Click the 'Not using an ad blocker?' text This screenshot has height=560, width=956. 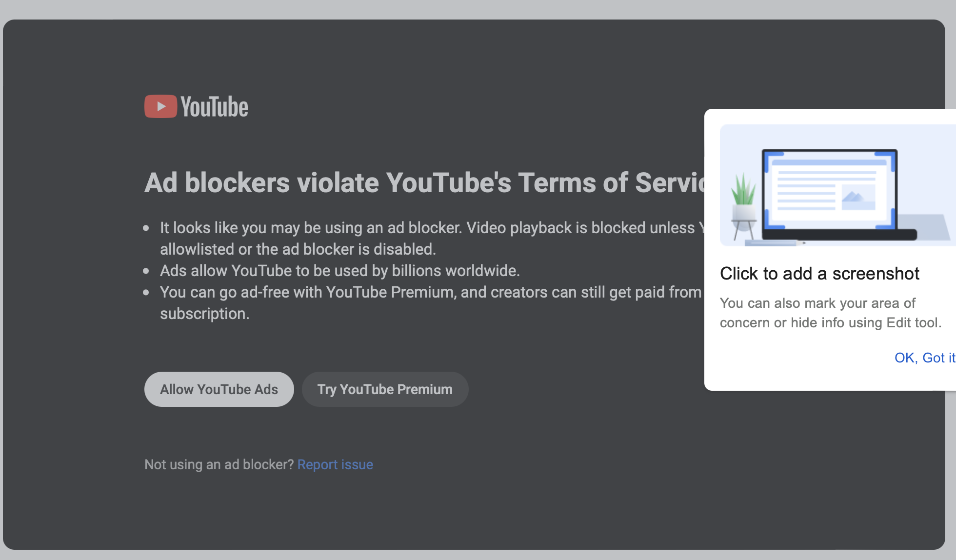219,464
